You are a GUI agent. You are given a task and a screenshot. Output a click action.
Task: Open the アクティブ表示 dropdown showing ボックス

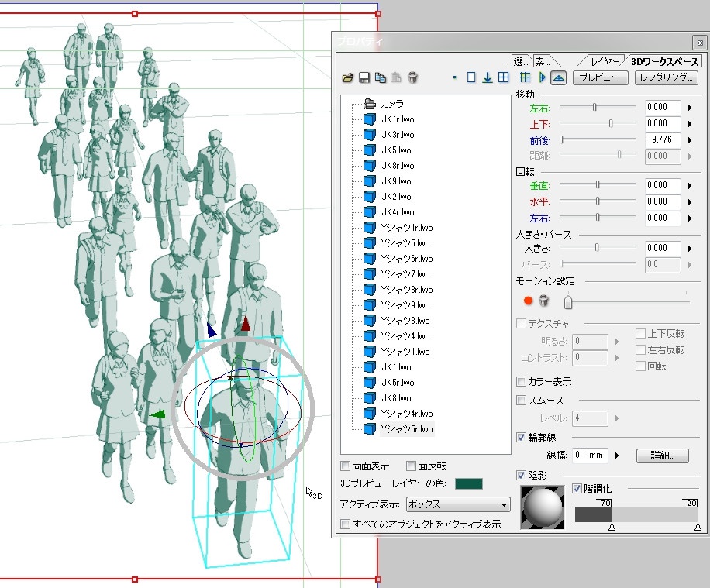click(x=457, y=504)
